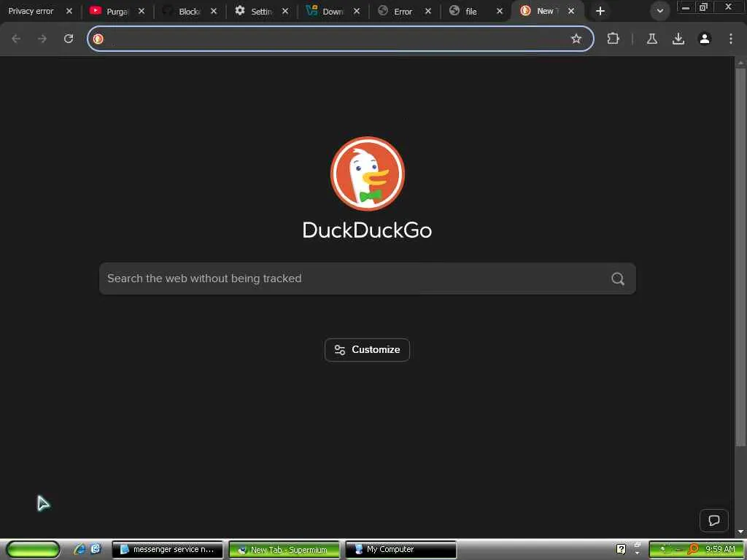Image resolution: width=747 pixels, height=560 pixels.
Task: Launch Internet Explorer quick launch icon
Action: pos(80,549)
